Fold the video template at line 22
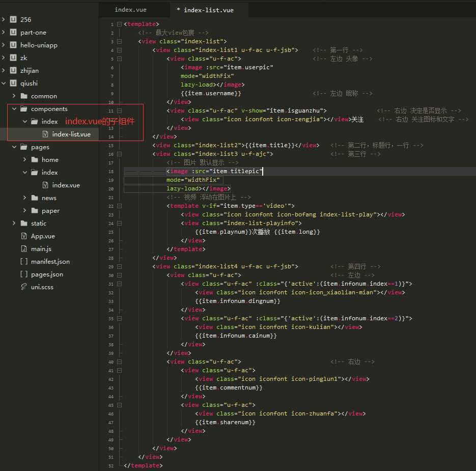This screenshot has height=471, width=476. pyautogui.click(x=119, y=206)
